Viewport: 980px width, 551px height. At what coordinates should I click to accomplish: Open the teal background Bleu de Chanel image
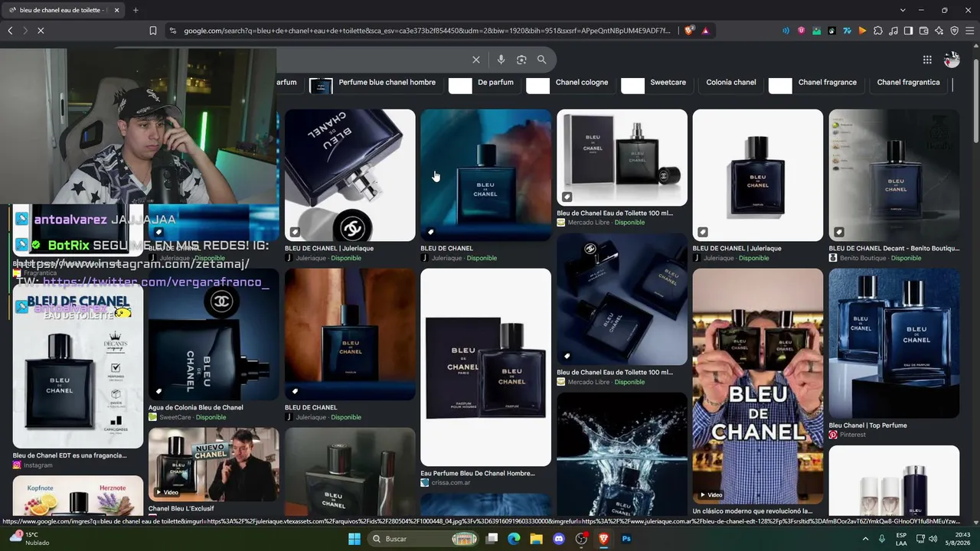coord(485,175)
